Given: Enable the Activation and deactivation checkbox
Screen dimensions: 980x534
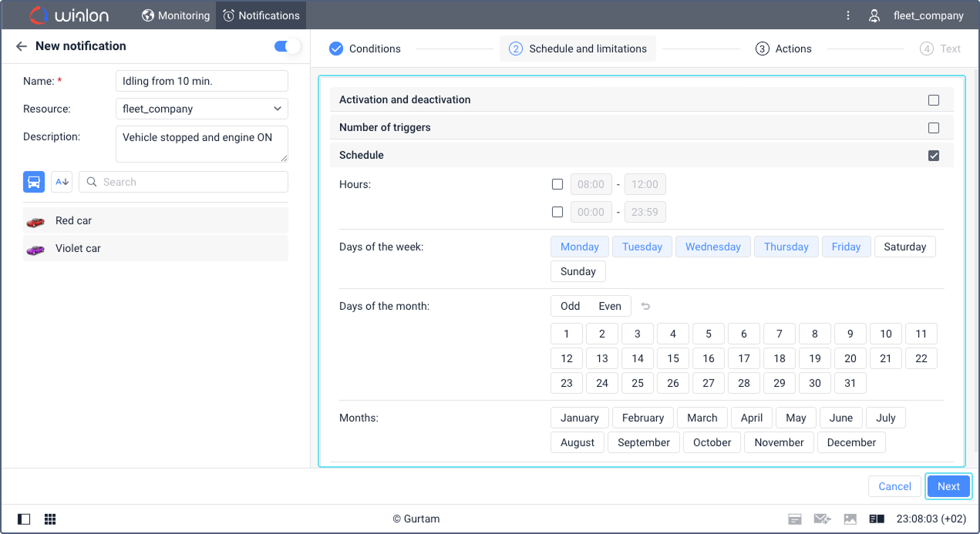Looking at the screenshot, I should coord(934,100).
